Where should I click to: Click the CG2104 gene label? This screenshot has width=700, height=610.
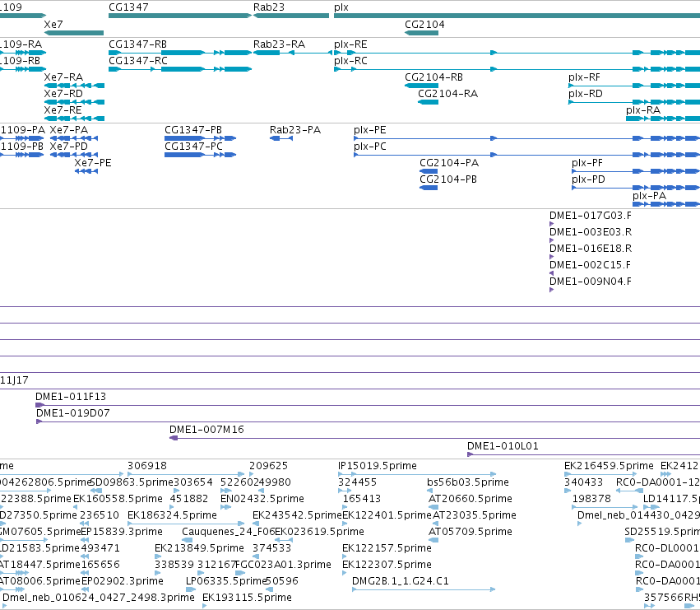(x=424, y=24)
